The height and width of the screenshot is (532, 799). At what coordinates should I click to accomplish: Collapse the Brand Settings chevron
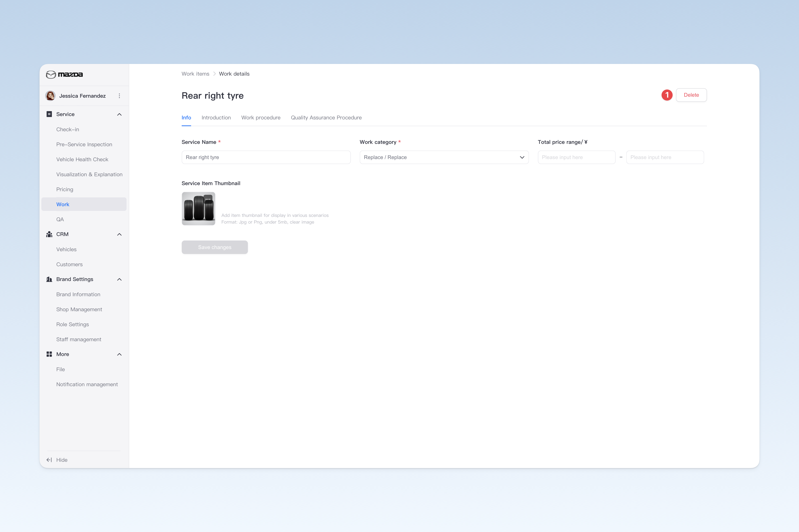(119, 280)
